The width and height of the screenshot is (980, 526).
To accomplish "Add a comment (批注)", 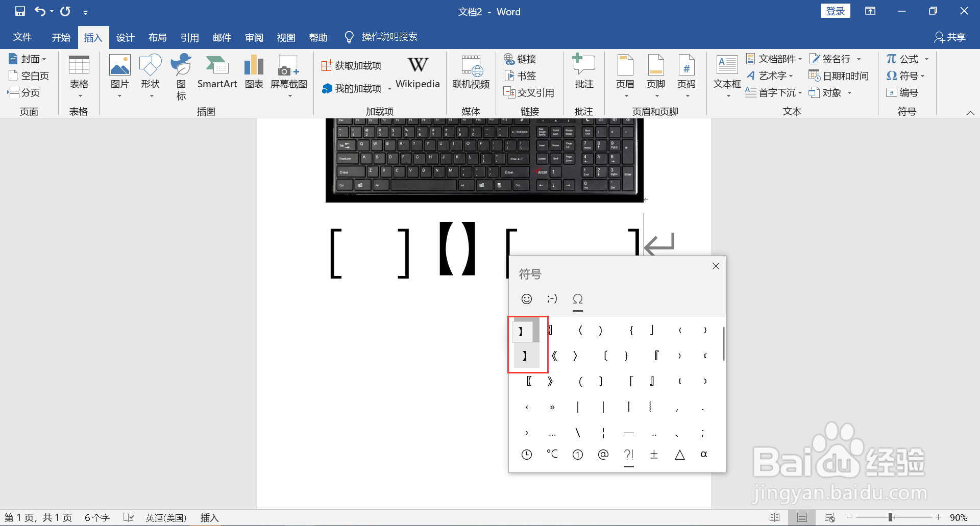I will point(584,72).
